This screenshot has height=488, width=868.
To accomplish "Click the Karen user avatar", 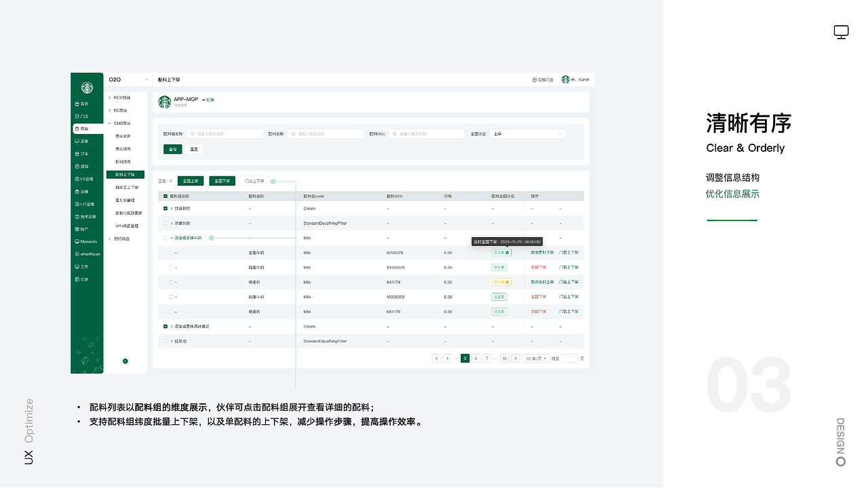I will coord(566,80).
